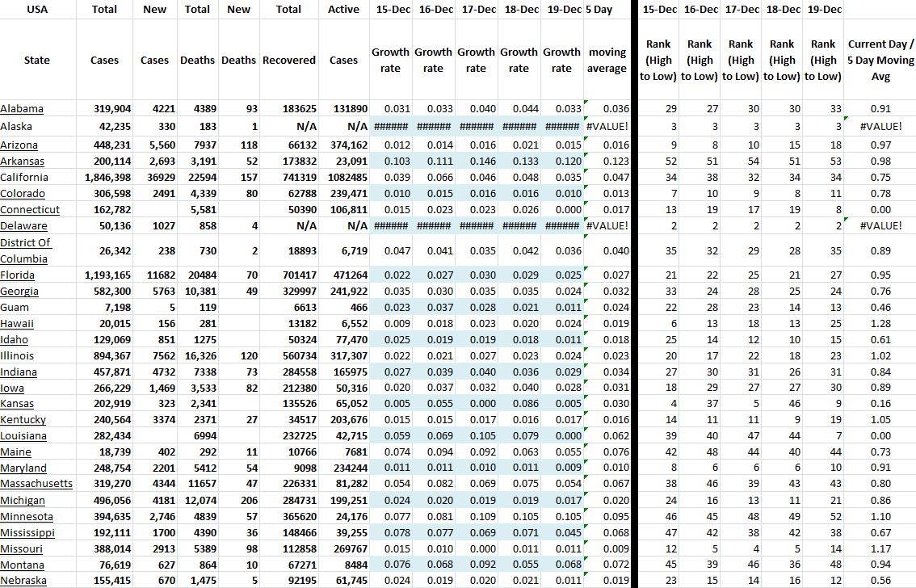Click California's total cases cell 1,846,398
This screenshot has height=588, width=916.
tap(108, 177)
